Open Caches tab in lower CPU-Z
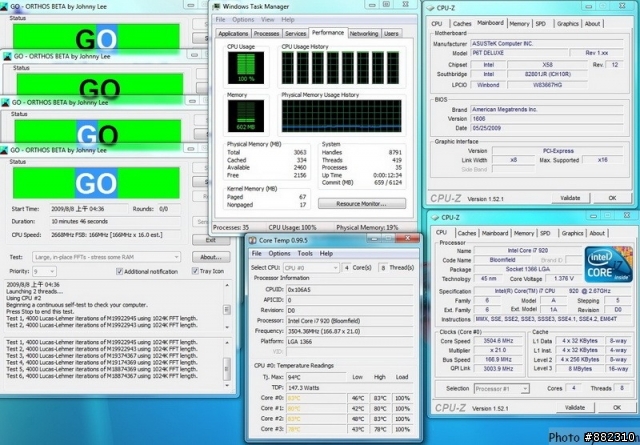 click(467, 233)
